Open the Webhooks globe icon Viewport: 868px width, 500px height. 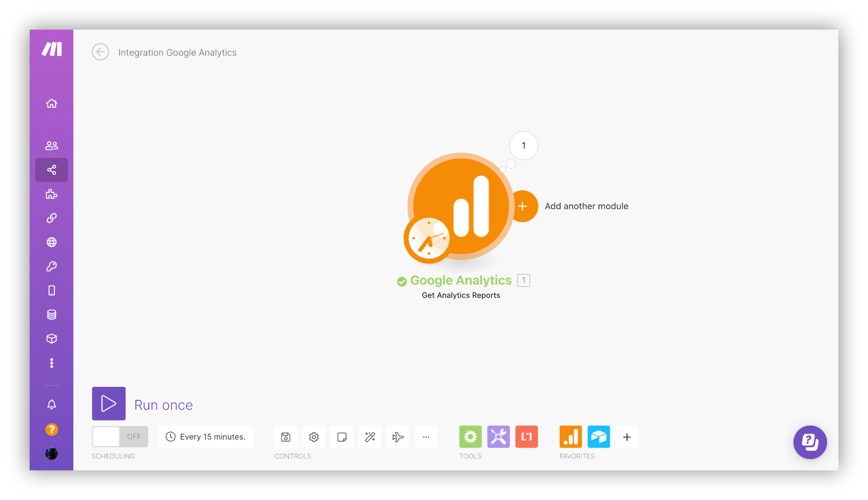tap(52, 242)
